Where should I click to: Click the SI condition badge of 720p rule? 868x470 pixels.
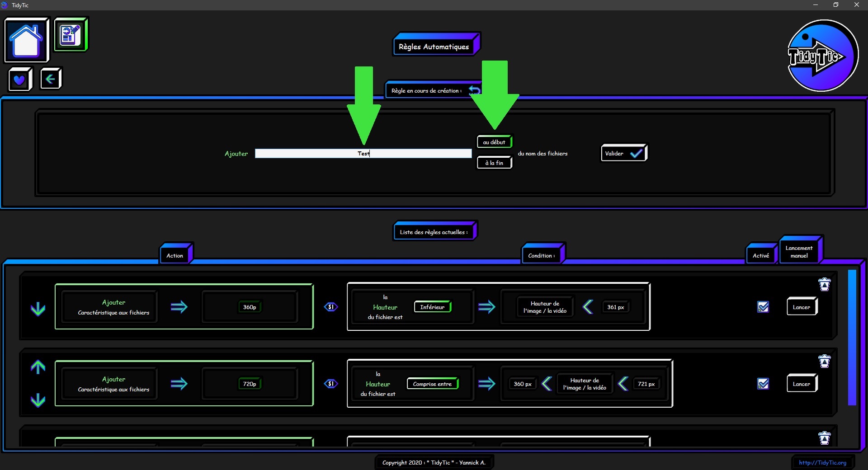click(331, 384)
